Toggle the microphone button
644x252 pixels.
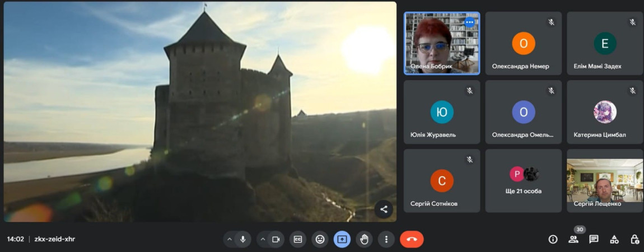pos(242,239)
